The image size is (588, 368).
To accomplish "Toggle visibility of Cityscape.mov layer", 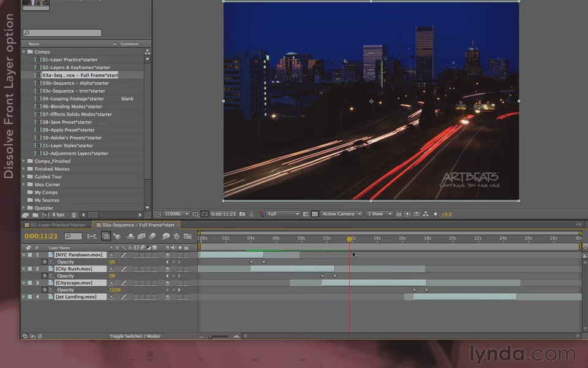I will [x=168, y=283].
